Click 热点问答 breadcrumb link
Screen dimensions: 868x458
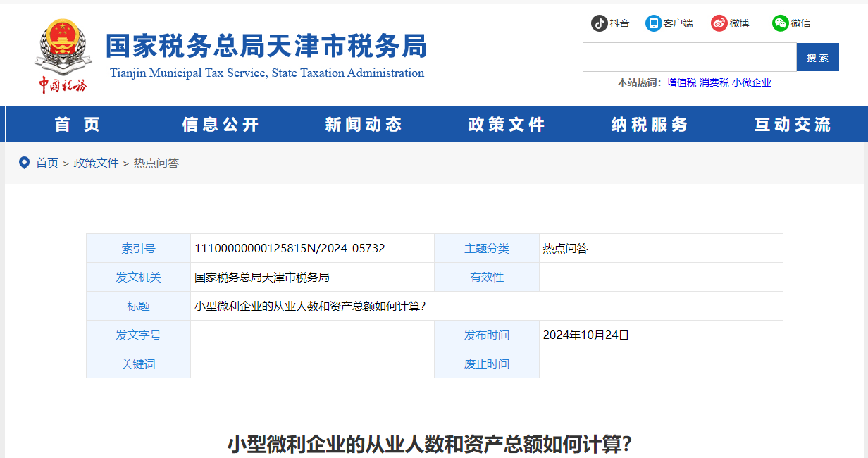point(156,163)
